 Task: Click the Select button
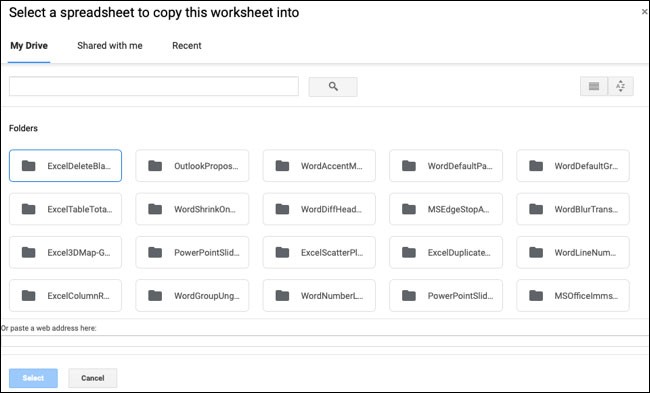[x=33, y=378]
